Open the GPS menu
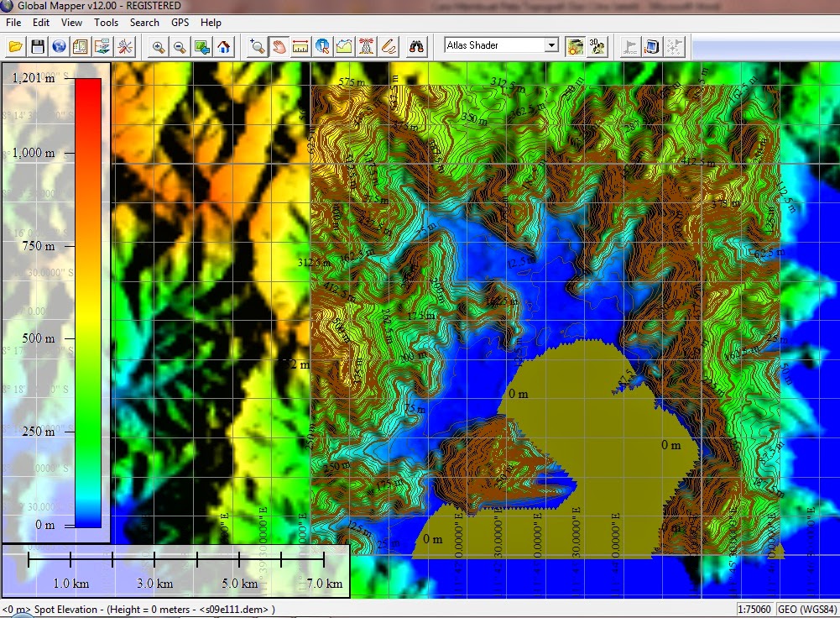 pyautogui.click(x=179, y=23)
